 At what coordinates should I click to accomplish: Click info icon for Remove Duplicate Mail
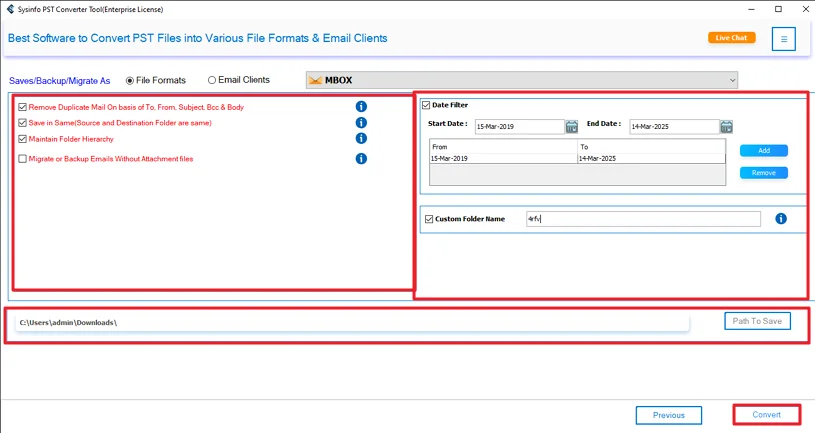(361, 107)
